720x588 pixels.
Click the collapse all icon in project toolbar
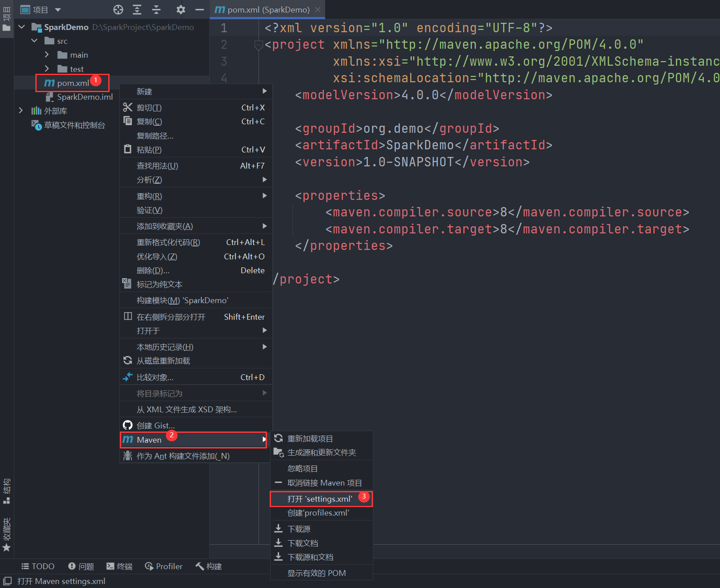156,9
